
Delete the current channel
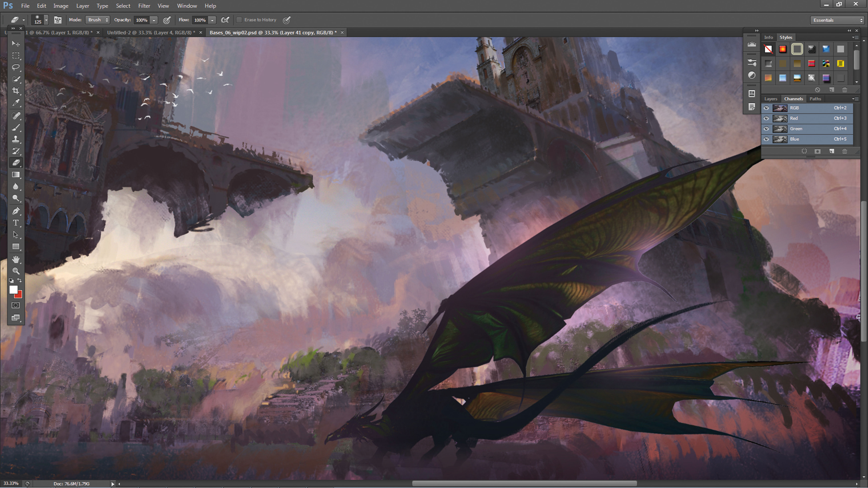click(845, 151)
